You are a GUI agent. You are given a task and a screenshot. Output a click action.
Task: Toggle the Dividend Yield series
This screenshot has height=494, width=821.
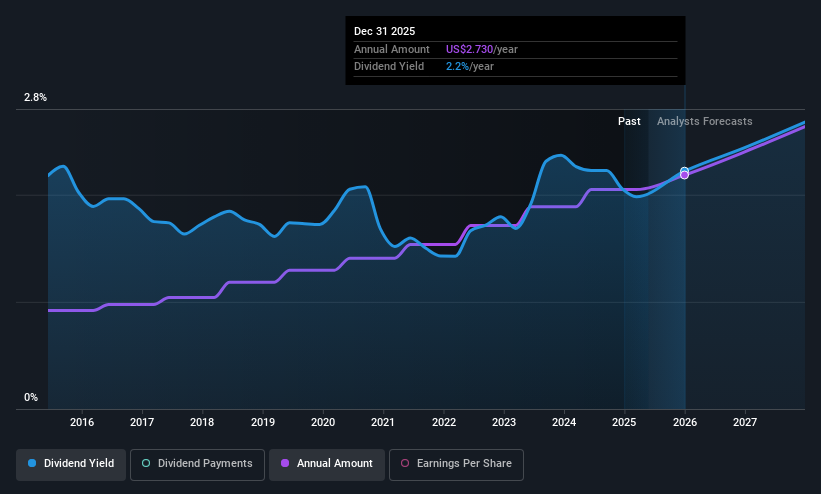click(71, 464)
